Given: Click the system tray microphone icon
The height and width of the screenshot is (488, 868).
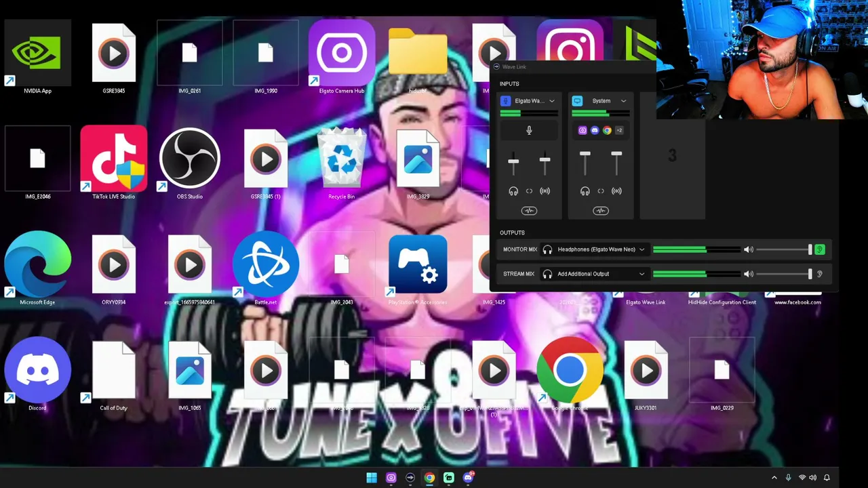Looking at the screenshot, I should click(x=788, y=478).
